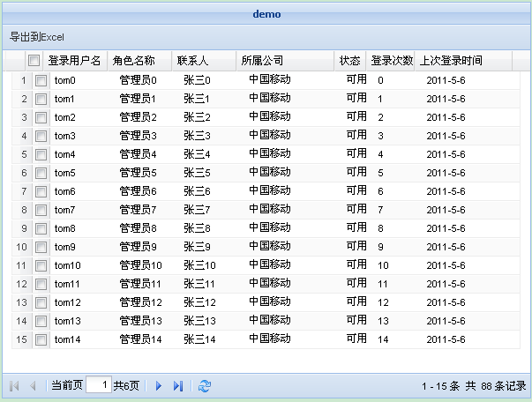
Task: Go to previous page arrow
Action: coord(33,386)
